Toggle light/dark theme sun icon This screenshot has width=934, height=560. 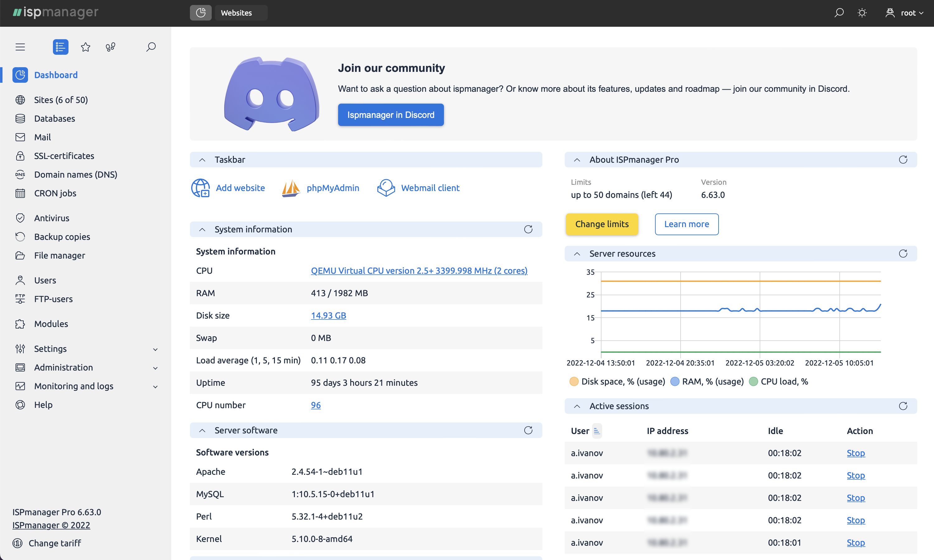(x=862, y=13)
